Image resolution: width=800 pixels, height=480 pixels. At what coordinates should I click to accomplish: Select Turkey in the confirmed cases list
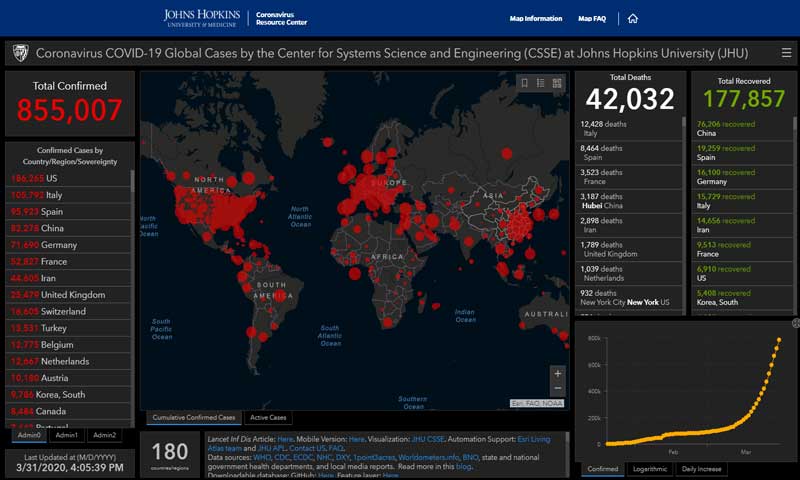click(68, 328)
